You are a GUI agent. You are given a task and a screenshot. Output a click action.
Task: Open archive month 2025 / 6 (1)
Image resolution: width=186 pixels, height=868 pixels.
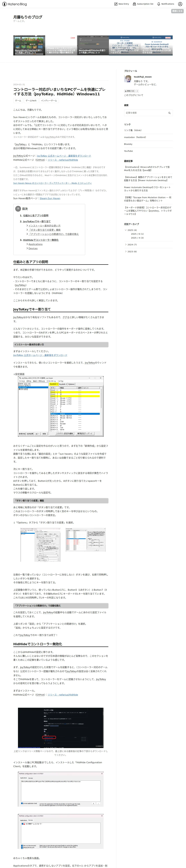point(137,234)
